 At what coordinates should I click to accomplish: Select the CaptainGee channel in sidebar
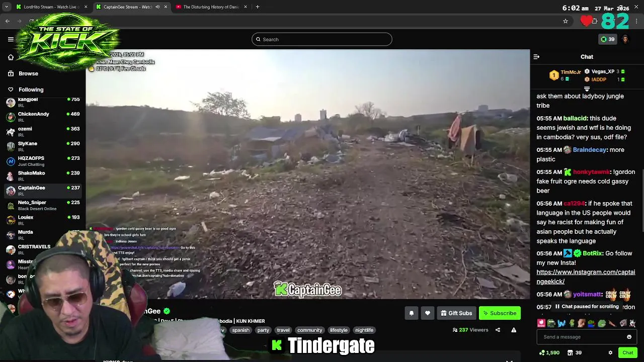[43, 191]
